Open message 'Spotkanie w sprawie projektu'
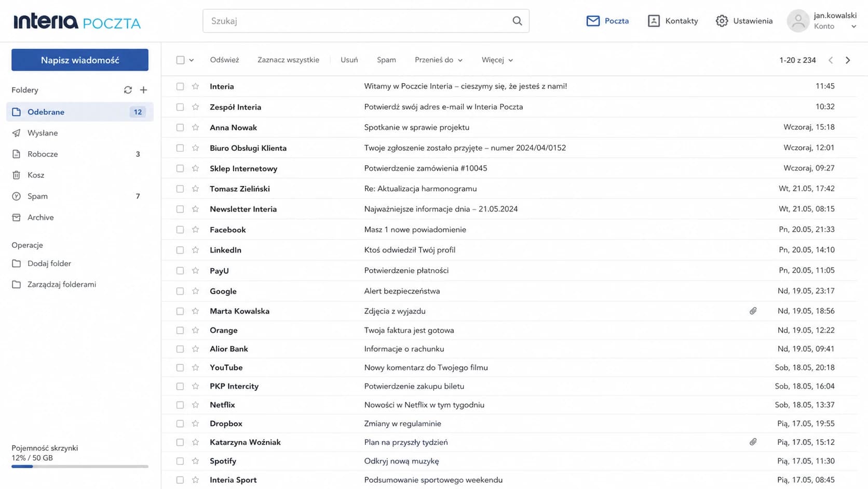 [416, 127]
